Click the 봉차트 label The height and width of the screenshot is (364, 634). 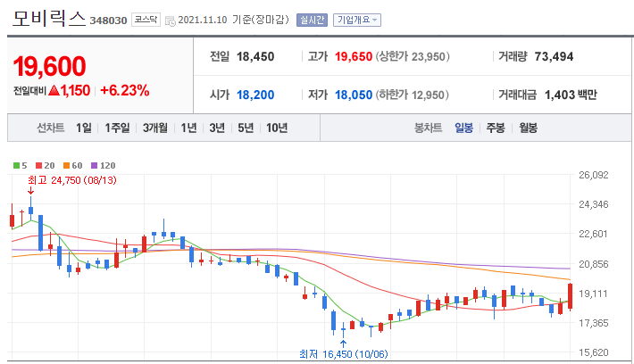click(x=428, y=128)
